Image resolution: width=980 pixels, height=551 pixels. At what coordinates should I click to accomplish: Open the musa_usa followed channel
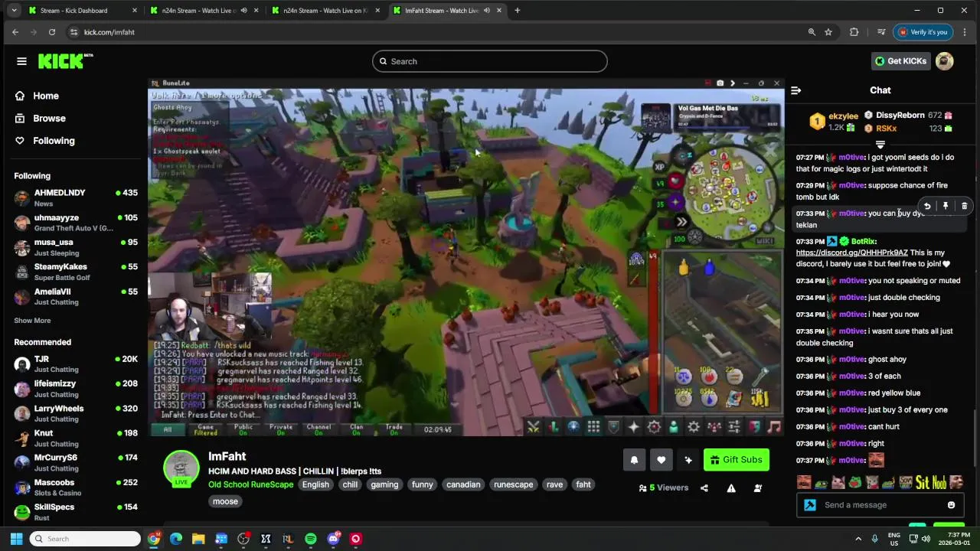(75, 247)
